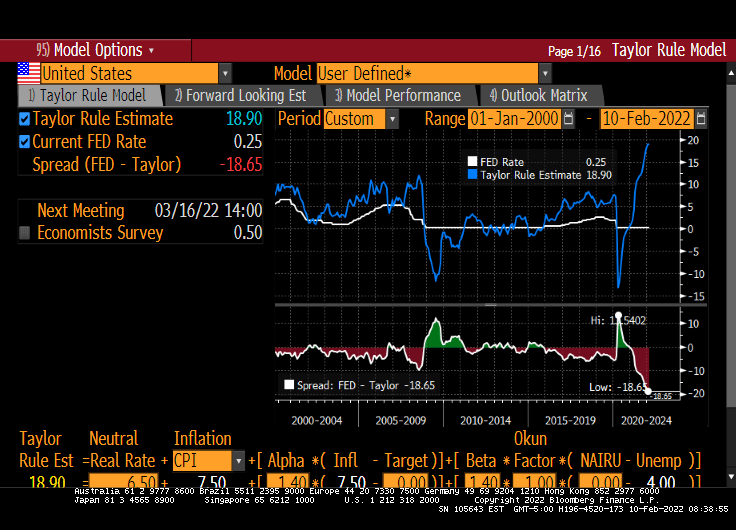Click the range end date field 10-Feb-2022

pyautogui.click(x=646, y=119)
